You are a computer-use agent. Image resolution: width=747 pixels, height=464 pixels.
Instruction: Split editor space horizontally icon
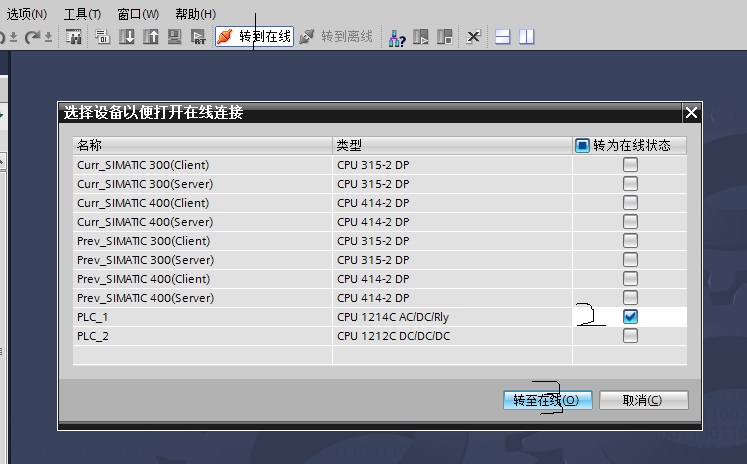click(503, 37)
